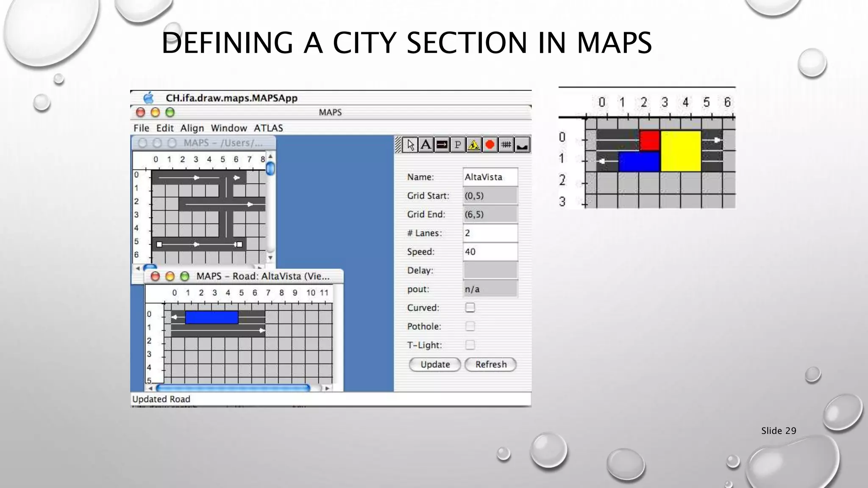Click scroll right arrow in Road: AltaVista window
Image resolution: width=868 pixels, height=488 pixels.
pos(327,388)
